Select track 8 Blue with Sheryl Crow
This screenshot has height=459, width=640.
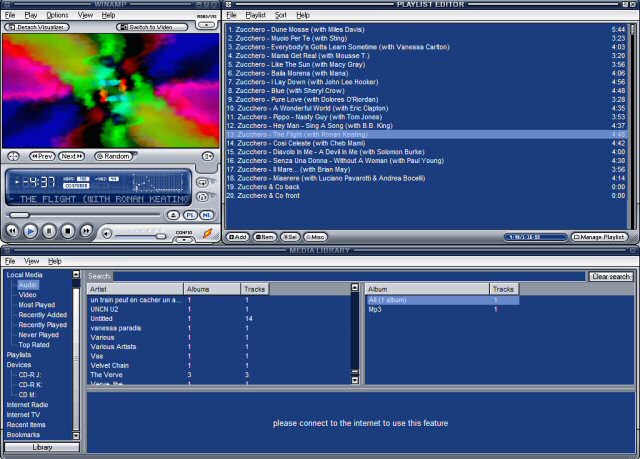tap(426, 91)
